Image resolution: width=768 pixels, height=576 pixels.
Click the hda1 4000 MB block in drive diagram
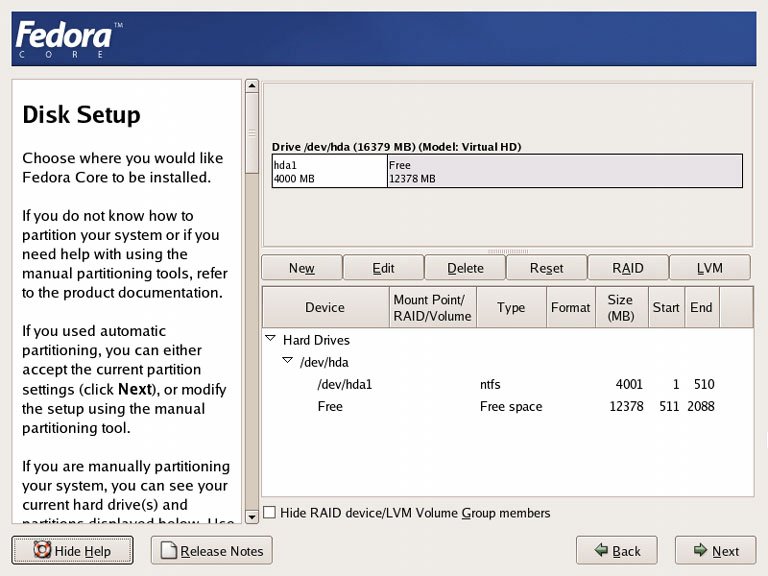tap(329, 171)
